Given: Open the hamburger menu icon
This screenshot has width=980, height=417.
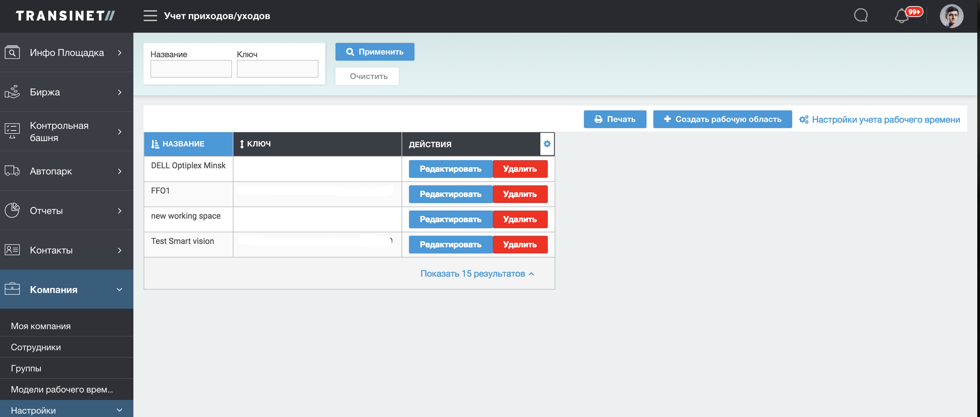Looking at the screenshot, I should pyautogui.click(x=150, y=16).
